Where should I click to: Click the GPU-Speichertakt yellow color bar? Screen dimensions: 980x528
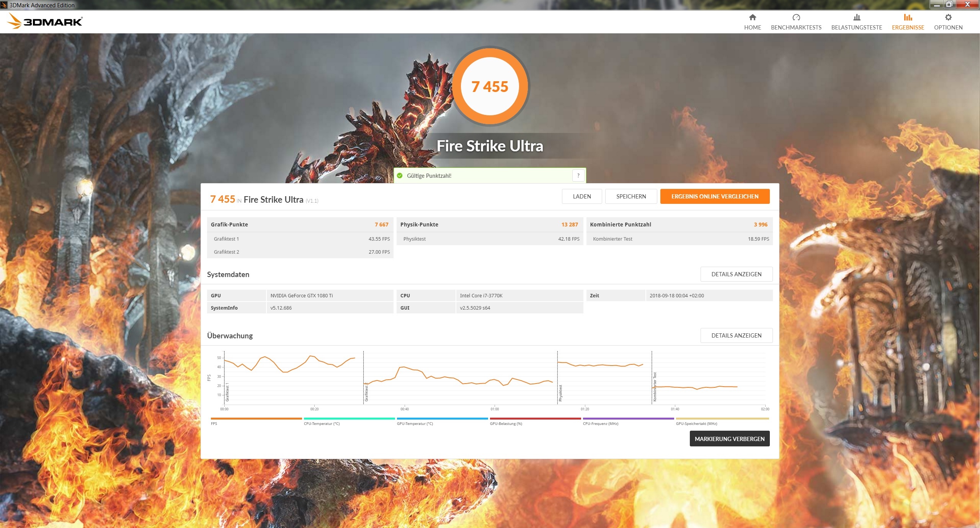[x=722, y=418]
